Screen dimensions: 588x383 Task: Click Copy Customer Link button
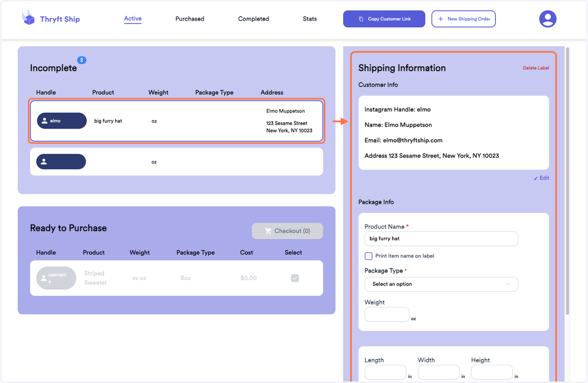coord(384,19)
